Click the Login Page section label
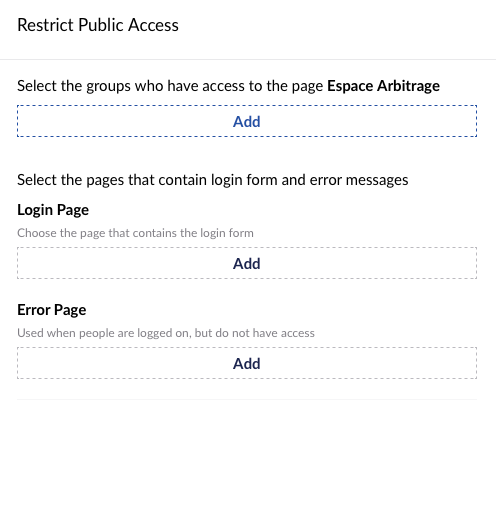 pos(53,210)
